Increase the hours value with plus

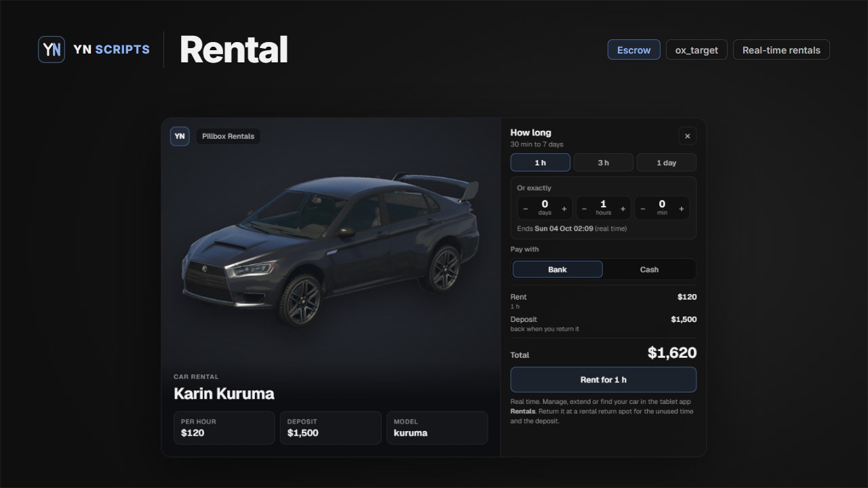623,209
